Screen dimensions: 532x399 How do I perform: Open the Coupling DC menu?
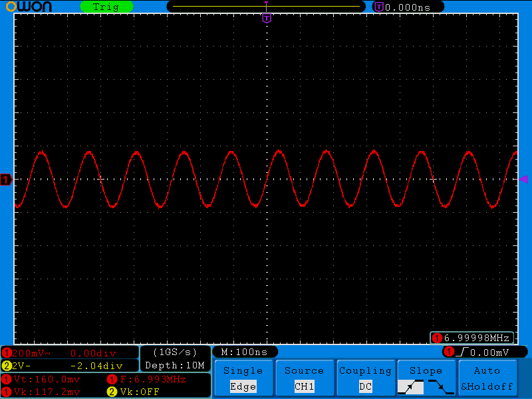pos(365,378)
